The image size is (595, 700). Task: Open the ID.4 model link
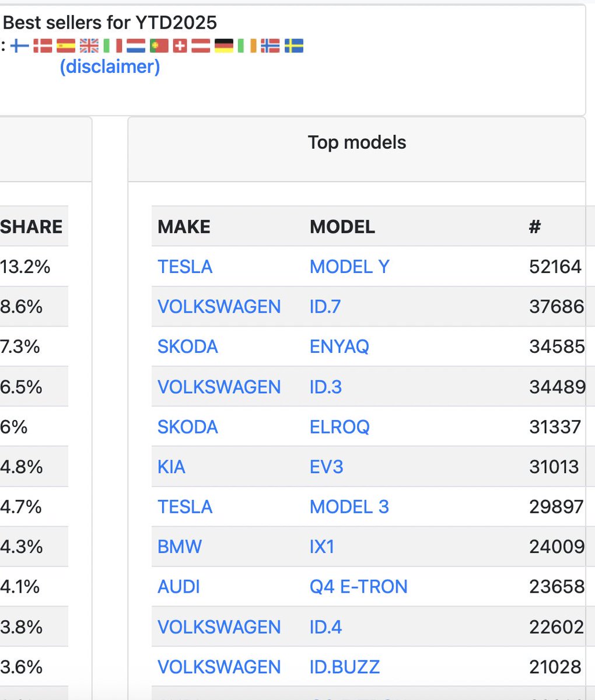point(326,627)
